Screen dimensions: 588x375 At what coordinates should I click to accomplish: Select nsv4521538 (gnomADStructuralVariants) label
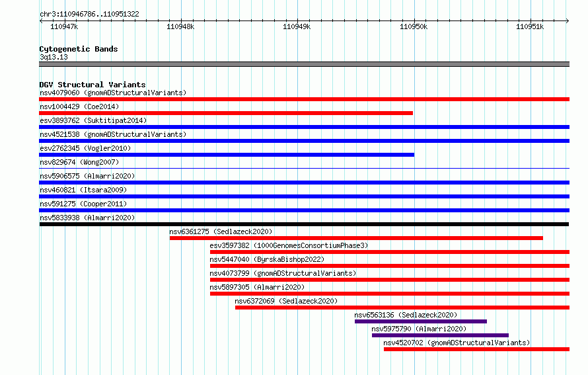point(113,134)
